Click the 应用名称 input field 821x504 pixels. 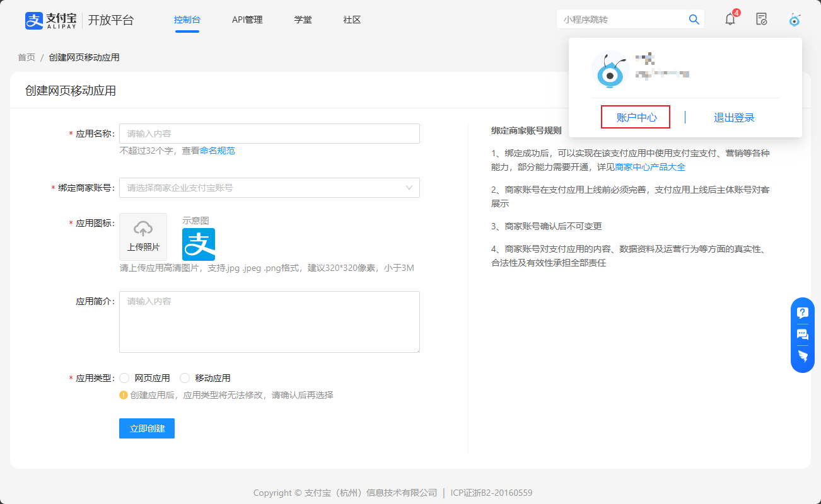269,134
